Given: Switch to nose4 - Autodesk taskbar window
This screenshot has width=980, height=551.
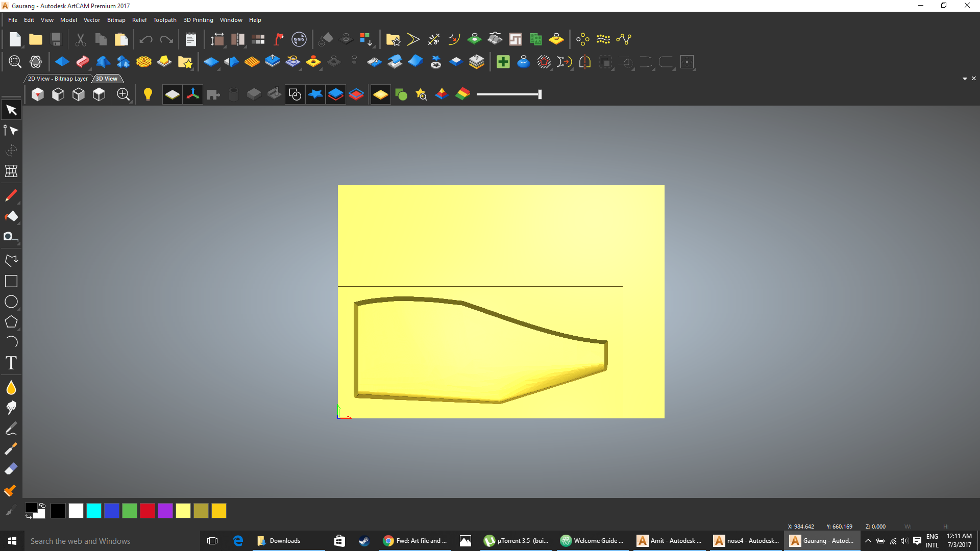Looking at the screenshot, I should click(x=746, y=541).
